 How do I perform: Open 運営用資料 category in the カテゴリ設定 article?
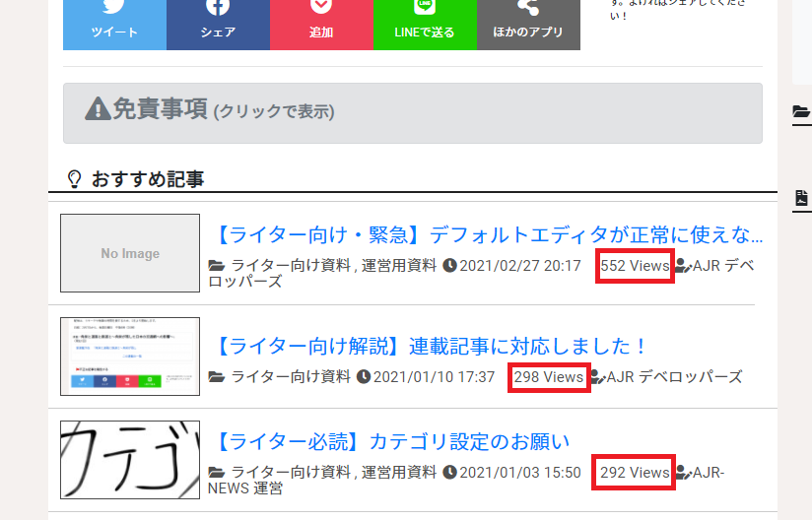click(x=399, y=473)
